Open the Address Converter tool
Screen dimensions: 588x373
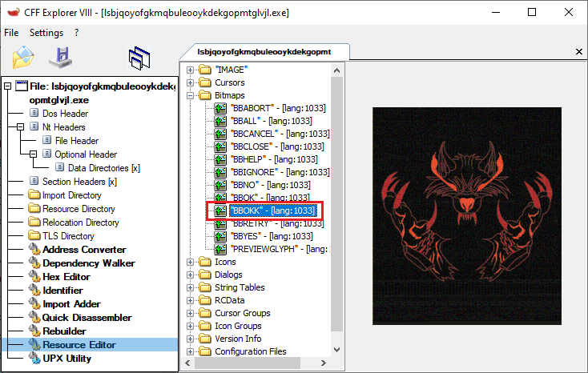tap(84, 249)
